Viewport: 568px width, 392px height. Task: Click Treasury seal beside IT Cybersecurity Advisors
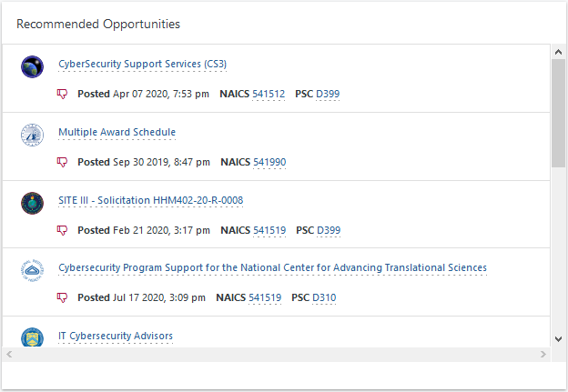(32, 337)
